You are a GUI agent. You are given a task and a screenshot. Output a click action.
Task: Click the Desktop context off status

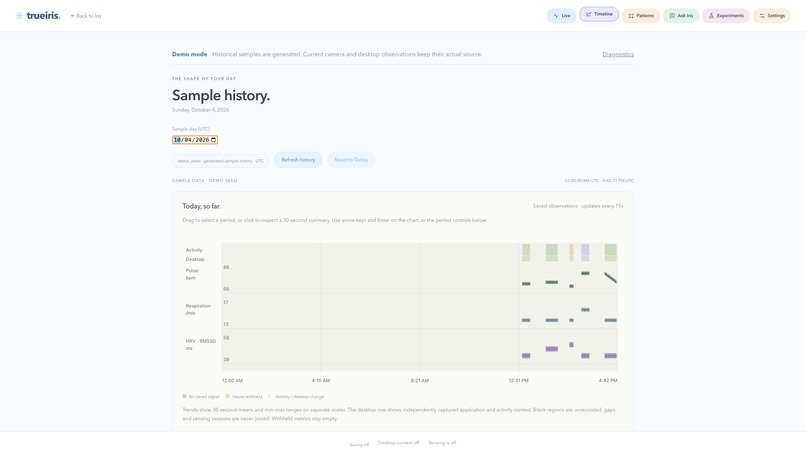[398, 443]
